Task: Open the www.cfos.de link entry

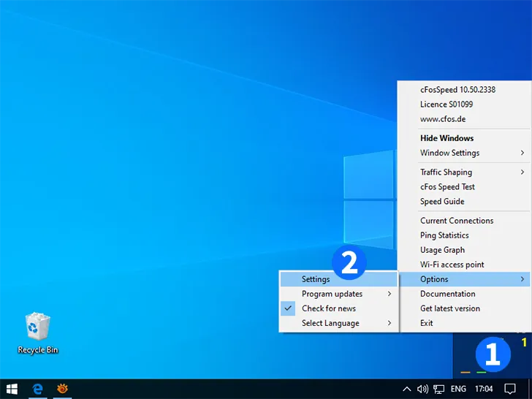Action: (x=465, y=118)
